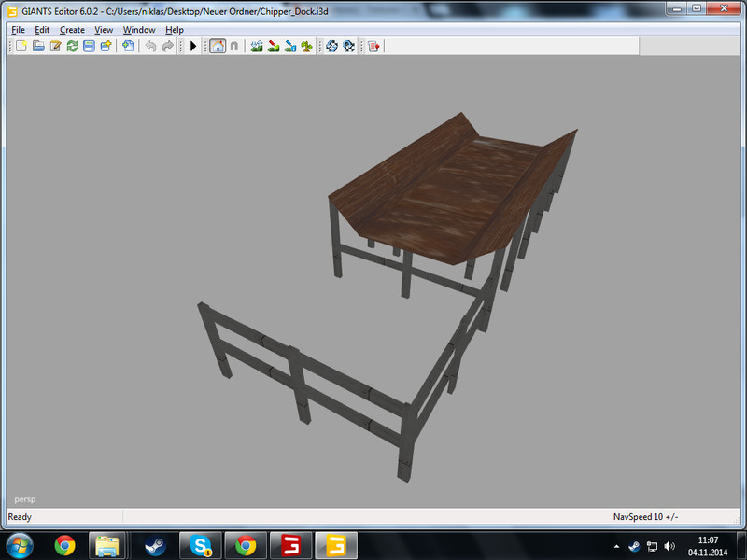The image size is (747, 560).
Task: Click the Save floppy disk icon
Action: click(89, 46)
